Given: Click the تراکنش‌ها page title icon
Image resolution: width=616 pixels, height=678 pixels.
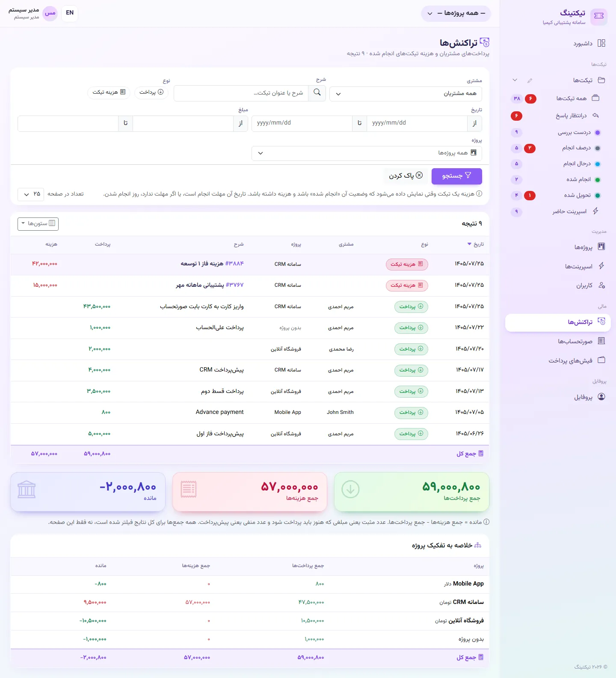Looking at the screenshot, I should pyautogui.click(x=484, y=42).
